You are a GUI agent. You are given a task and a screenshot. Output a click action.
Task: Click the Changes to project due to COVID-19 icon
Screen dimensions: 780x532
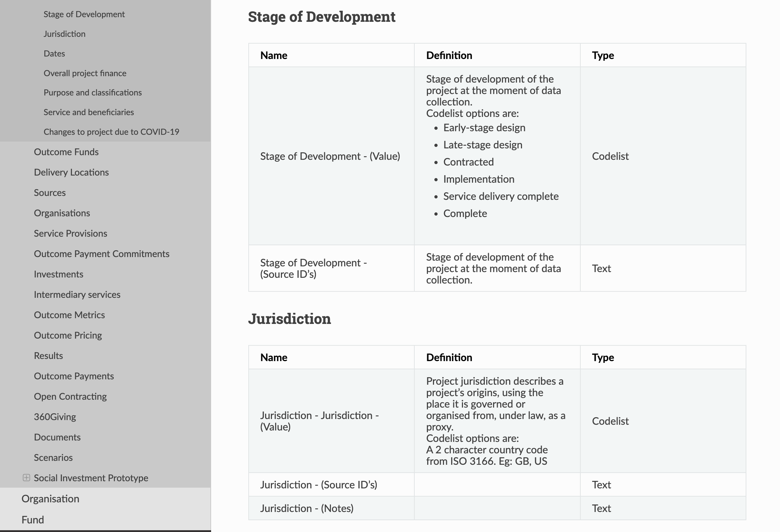click(x=112, y=132)
